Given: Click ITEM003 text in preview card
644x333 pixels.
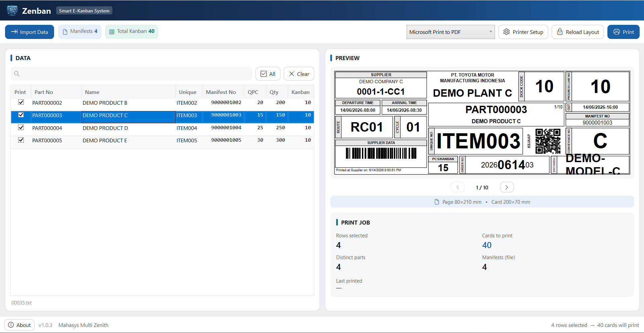Looking at the screenshot, I should pos(478,141).
